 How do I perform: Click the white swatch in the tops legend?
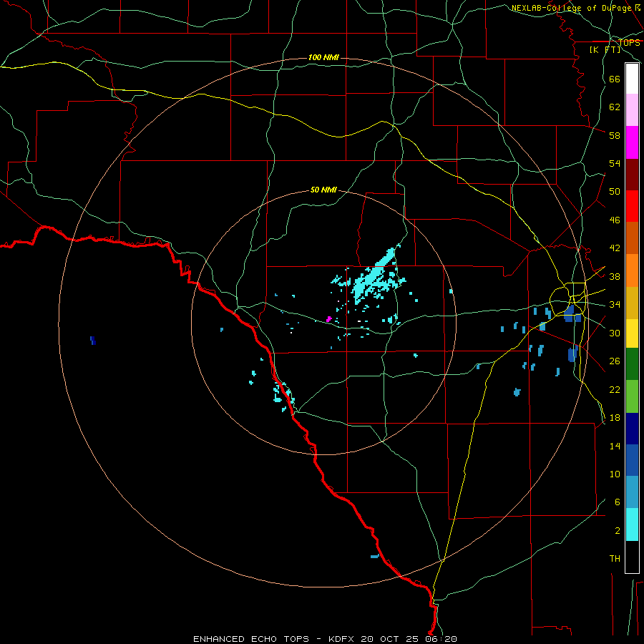[x=632, y=79]
